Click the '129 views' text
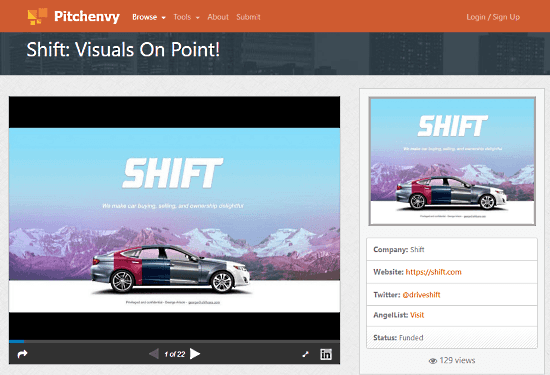This screenshot has height=375, width=550. coord(457,360)
